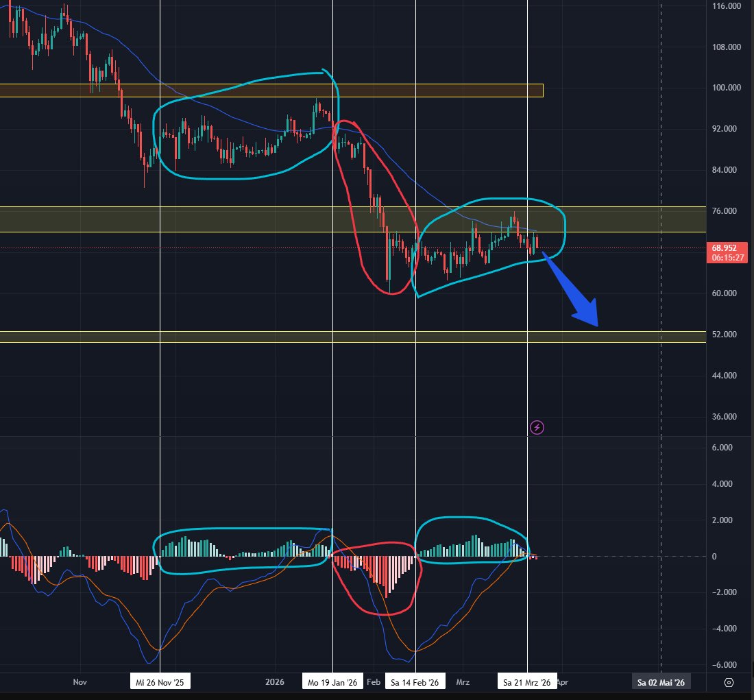Click the 60.000 price scale label

(x=725, y=293)
